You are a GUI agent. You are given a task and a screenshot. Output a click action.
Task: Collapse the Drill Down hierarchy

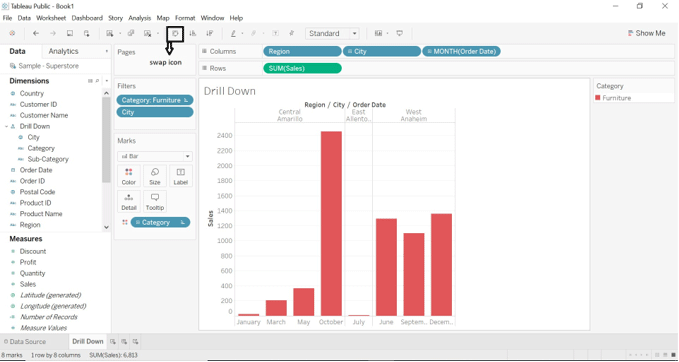pos(6,126)
